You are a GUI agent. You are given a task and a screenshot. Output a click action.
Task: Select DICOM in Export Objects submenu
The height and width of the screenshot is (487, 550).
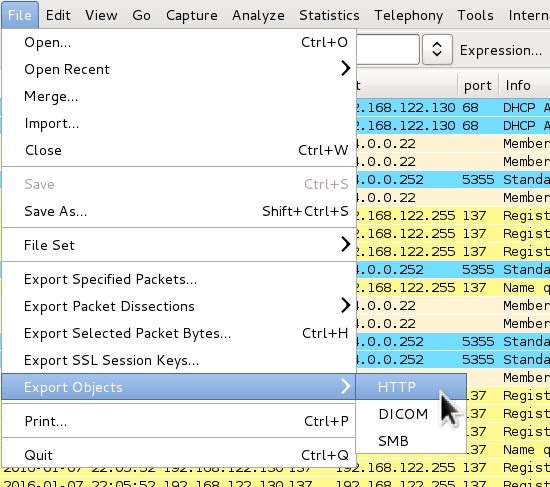pyautogui.click(x=411, y=414)
